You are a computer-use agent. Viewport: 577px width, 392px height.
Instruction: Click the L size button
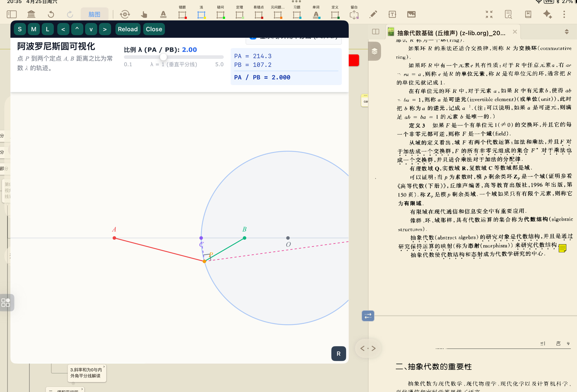(x=47, y=29)
